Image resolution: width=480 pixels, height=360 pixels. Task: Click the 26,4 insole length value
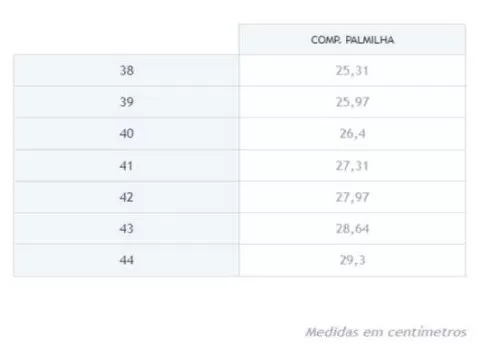click(352, 134)
